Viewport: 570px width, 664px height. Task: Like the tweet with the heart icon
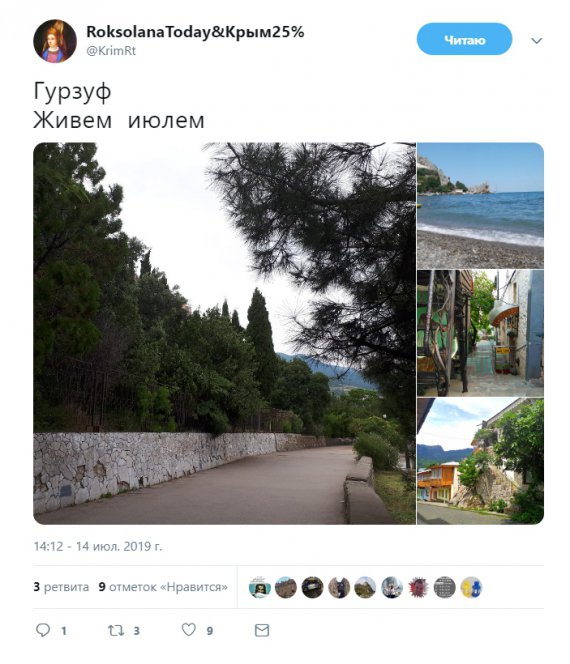189,630
